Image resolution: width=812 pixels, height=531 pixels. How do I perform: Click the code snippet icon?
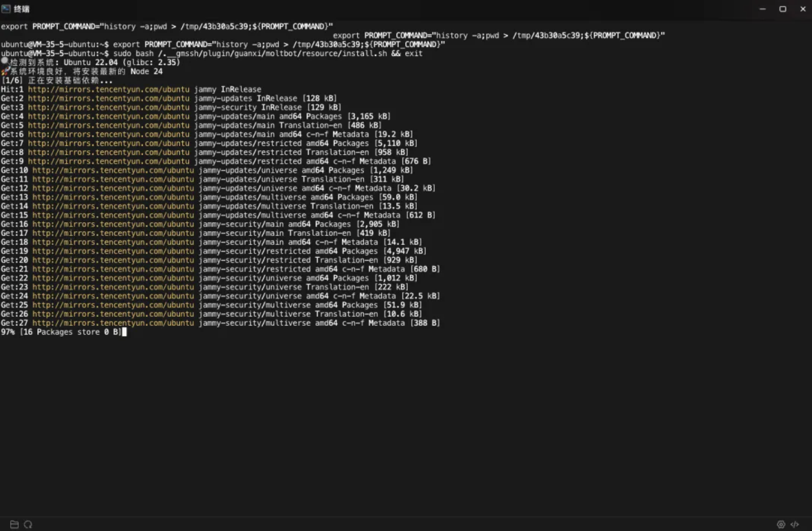pyautogui.click(x=795, y=524)
